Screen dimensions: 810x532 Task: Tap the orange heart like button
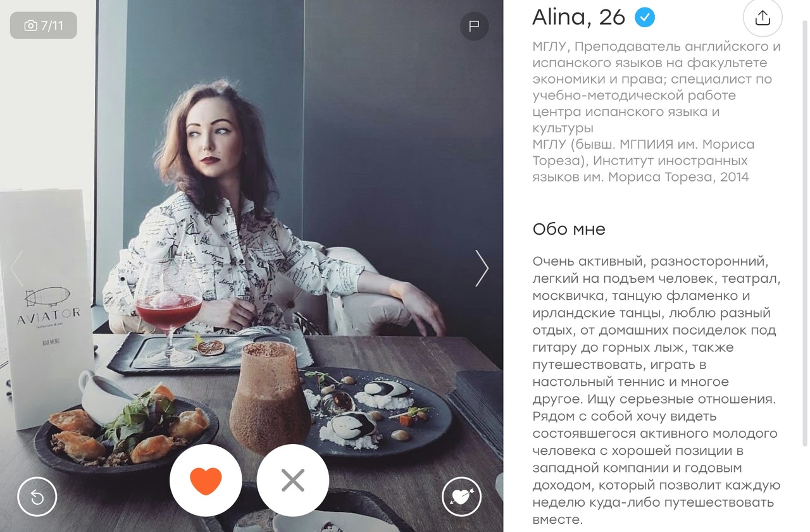click(x=206, y=481)
